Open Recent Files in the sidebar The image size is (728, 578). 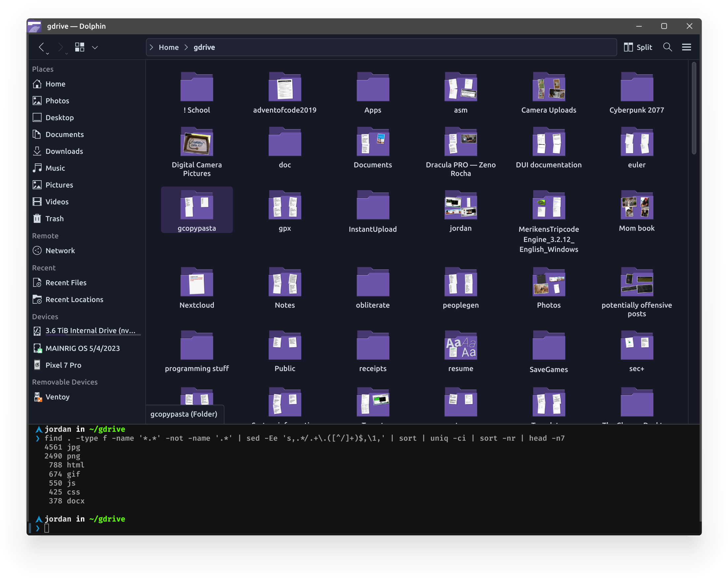pos(86,283)
